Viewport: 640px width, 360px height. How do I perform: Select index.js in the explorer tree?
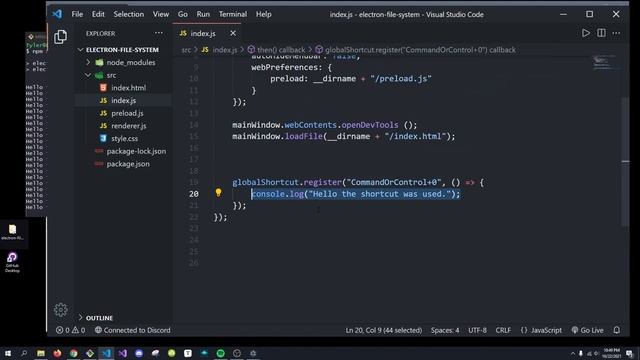pyautogui.click(x=123, y=100)
